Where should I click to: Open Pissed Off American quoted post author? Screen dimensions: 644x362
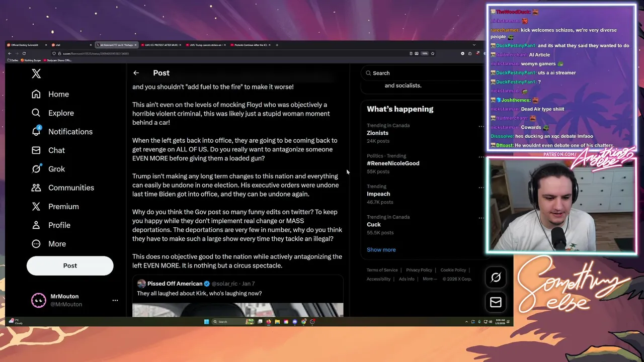175,284
